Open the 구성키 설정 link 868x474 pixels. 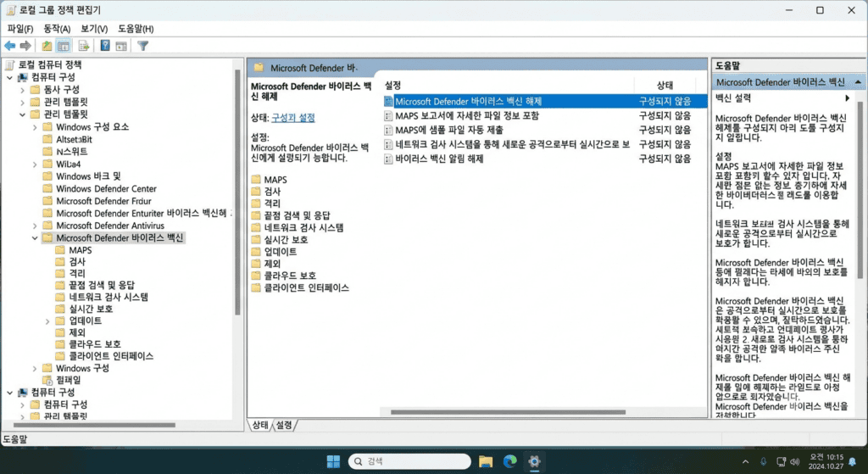(292, 118)
